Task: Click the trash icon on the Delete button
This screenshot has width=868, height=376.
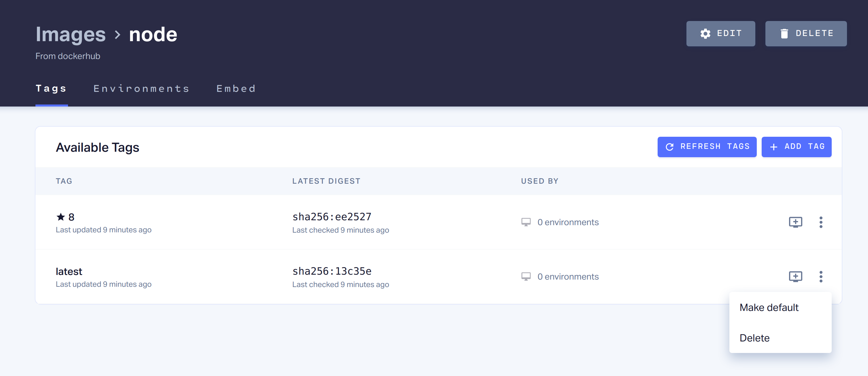Action: pyautogui.click(x=784, y=33)
